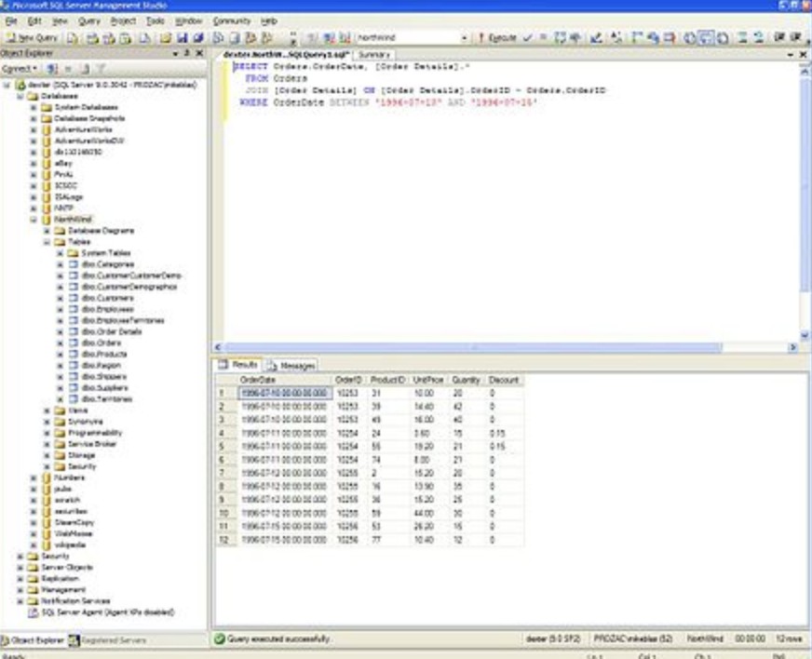Click Display Estimated Execution Plan icon

(x=560, y=37)
